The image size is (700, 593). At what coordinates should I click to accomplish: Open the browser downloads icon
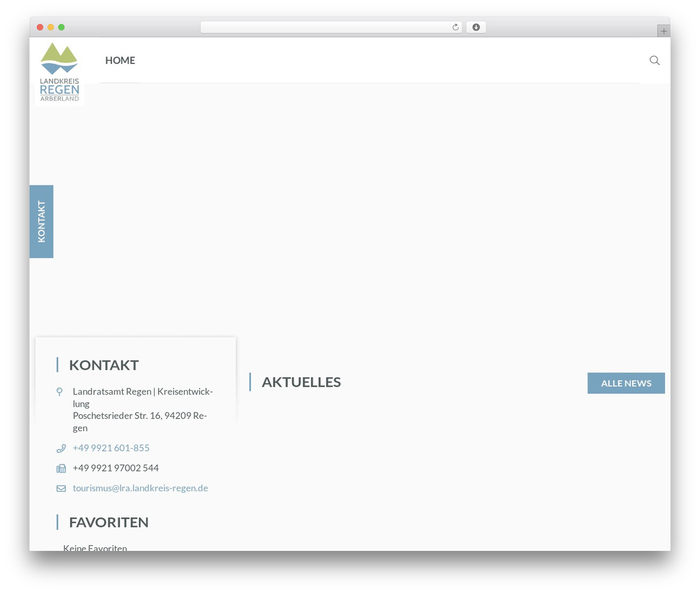pyautogui.click(x=476, y=27)
